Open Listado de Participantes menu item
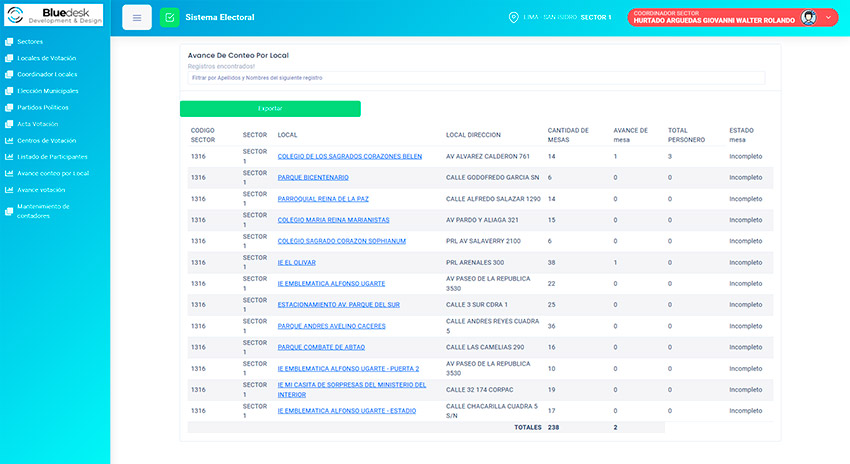Viewport: 850px width, 464px height. (x=52, y=157)
